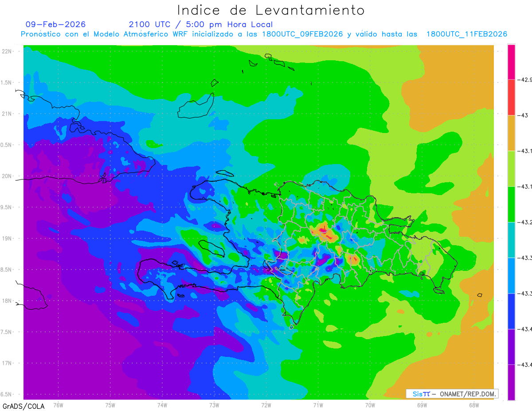Click the '21N' latitude label
Viewport: 532px width, 411px height.
coord(7,114)
